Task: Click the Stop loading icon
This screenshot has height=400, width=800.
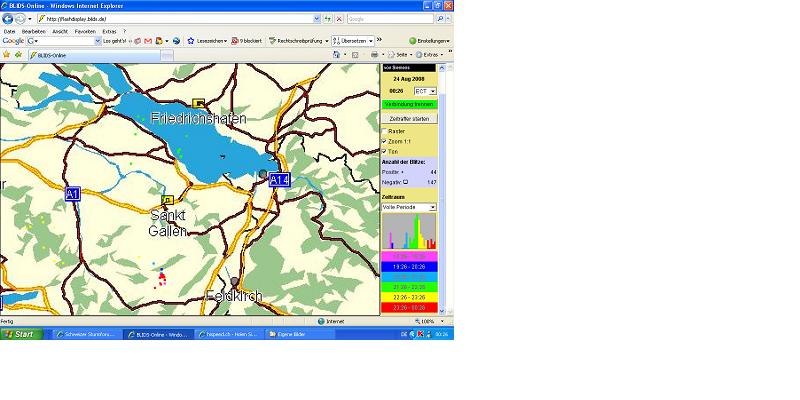Action: pos(339,19)
